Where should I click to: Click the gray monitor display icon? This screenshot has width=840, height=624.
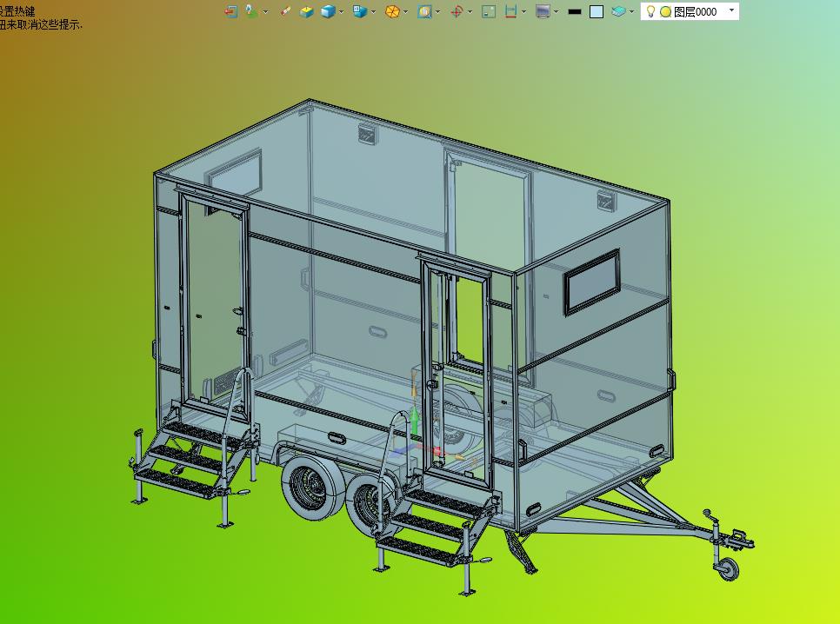(x=543, y=11)
